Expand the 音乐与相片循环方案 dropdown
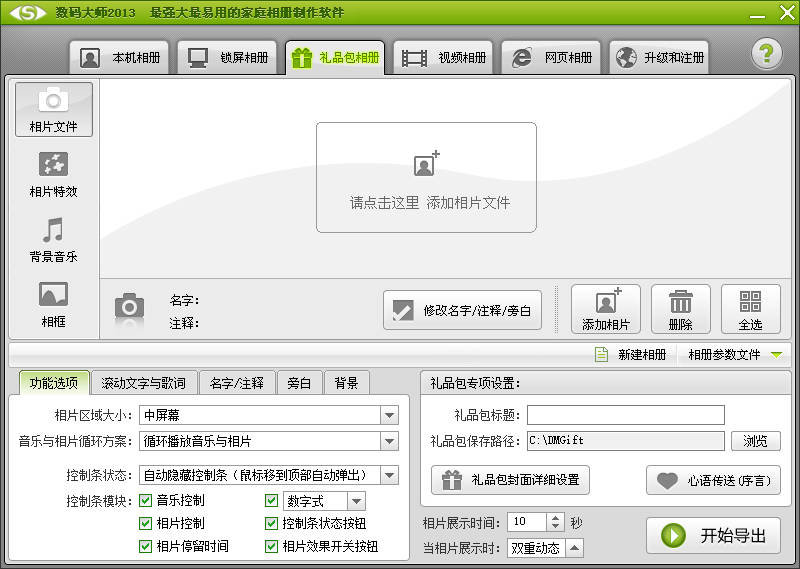Screen dimensions: 800x569 (389, 441)
